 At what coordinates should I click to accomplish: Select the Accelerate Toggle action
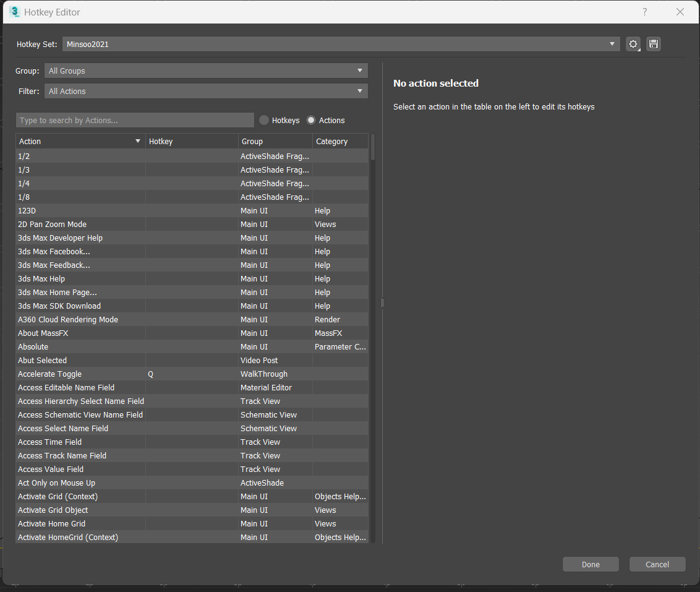[x=192, y=374]
